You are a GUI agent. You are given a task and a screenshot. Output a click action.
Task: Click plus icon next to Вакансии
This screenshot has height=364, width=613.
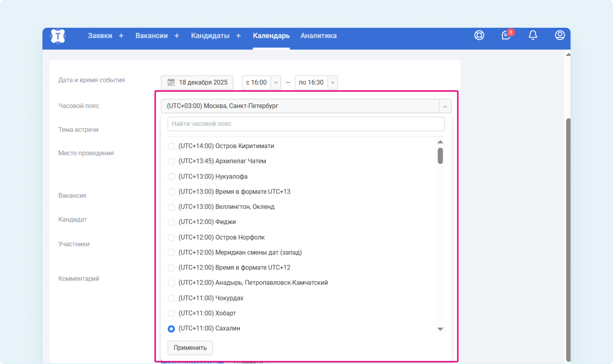177,36
